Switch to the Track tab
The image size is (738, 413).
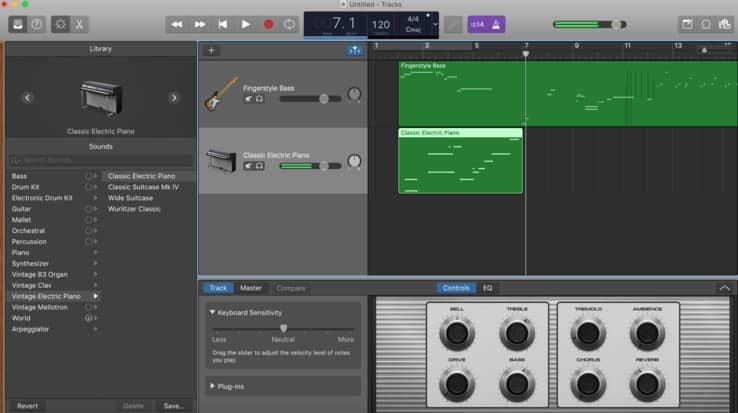click(x=218, y=288)
